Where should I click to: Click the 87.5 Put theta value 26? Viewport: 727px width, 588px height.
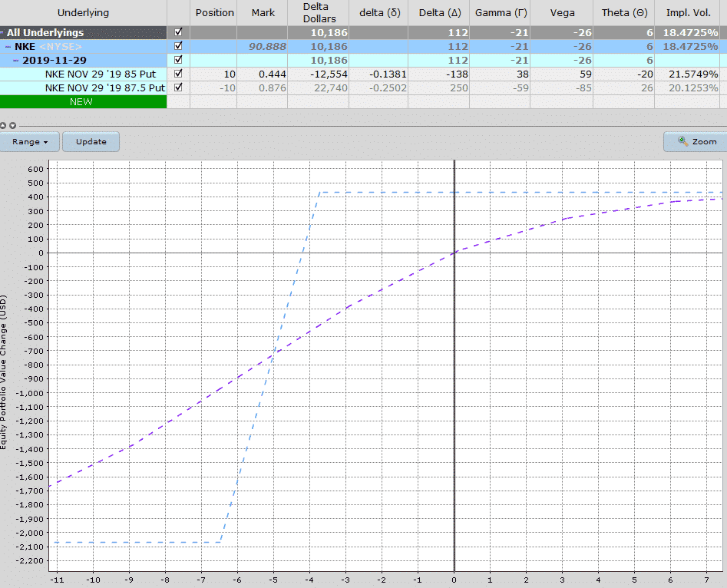pyautogui.click(x=647, y=88)
